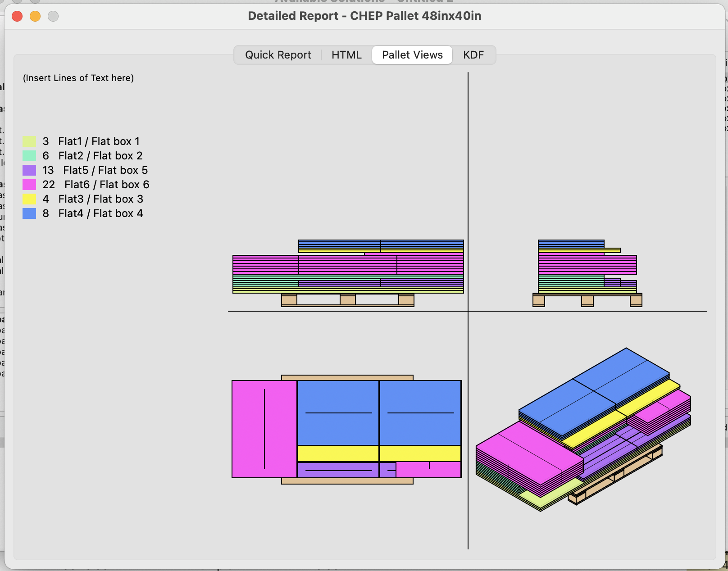The width and height of the screenshot is (728, 571).
Task: Click the Flat3 yellow color swatch
Action: pyautogui.click(x=29, y=199)
